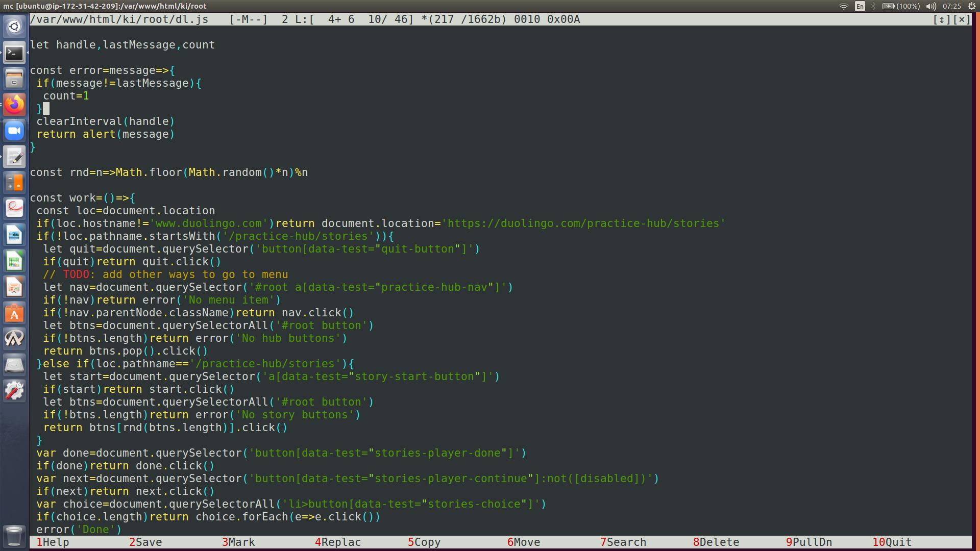Open the Zoom app icon

point(14,131)
